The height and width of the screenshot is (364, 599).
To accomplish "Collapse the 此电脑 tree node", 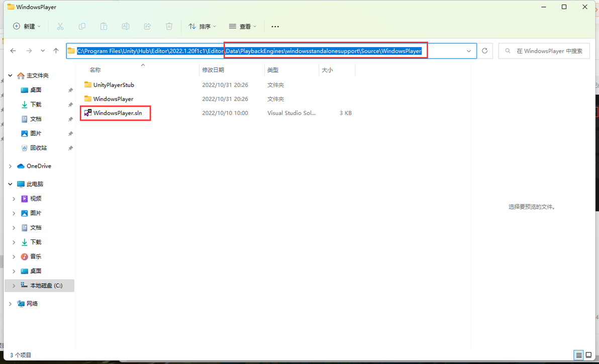I will click(11, 184).
